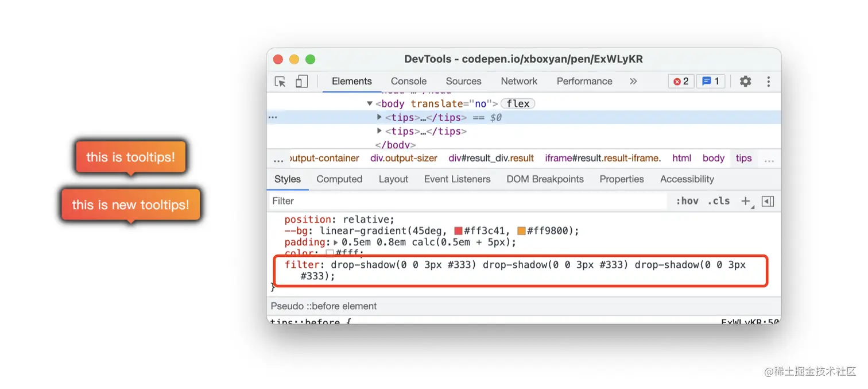Image resolution: width=868 pixels, height=389 pixels.
Task: Click the html breadcrumb
Action: [682, 158]
